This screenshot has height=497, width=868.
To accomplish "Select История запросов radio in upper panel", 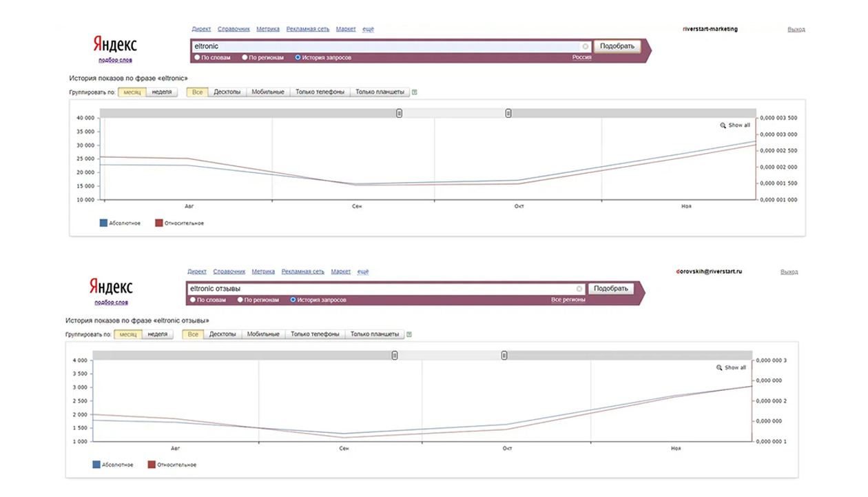I will [298, 58].
